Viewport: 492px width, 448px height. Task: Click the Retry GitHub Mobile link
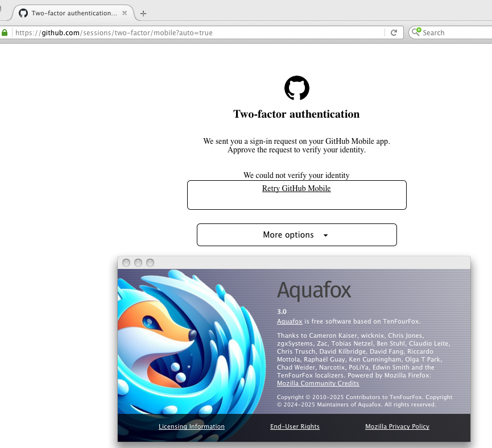tap(296, 188)
